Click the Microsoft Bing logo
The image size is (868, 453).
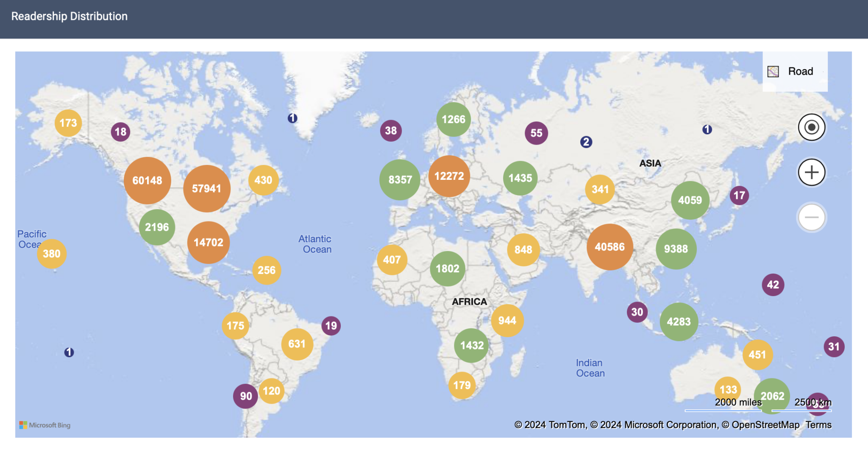pos(45,425)
